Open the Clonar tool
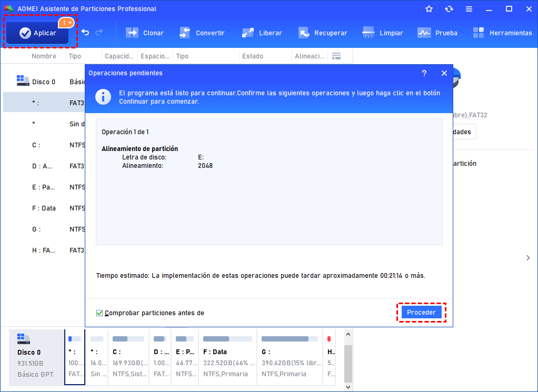Screen dimensions: 538x392 (x=145, y=33)
